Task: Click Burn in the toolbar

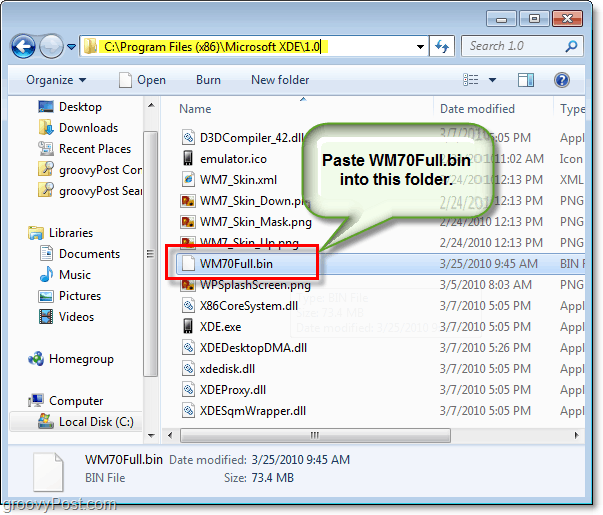Action: point(208,80)
